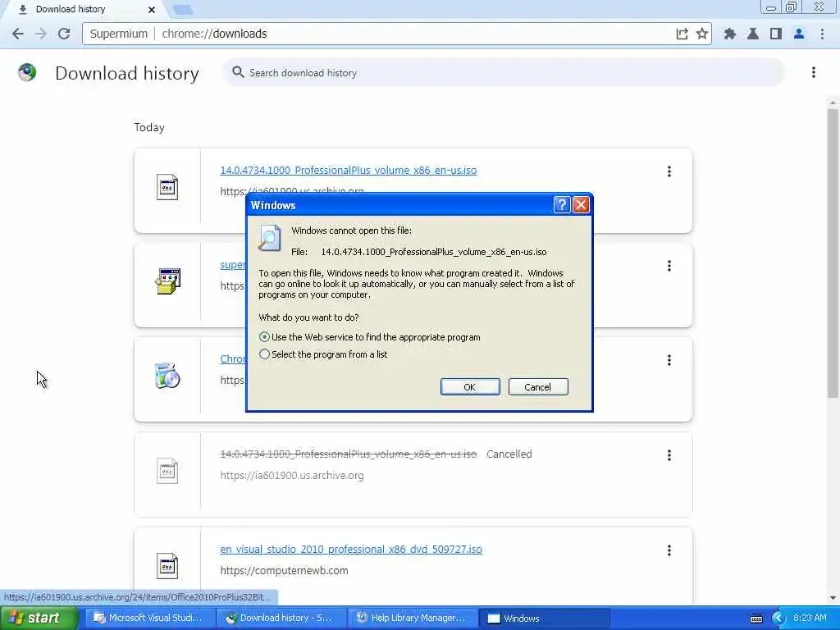Open the profile avatar icon
This screenshot has width=840, height=630.
tap(799, 34)
